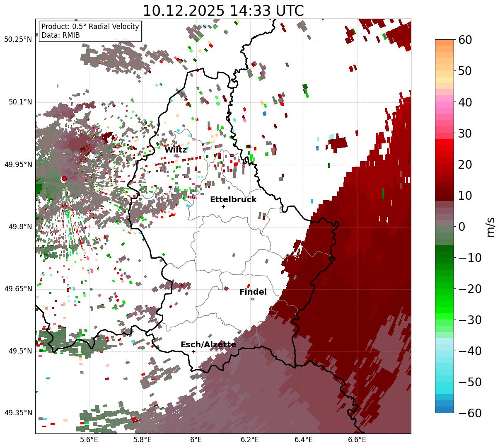Click the 6.4°E longitude tick label
Image resolution: width=500 pixels, height=448 pixels.
[x=304, y=440]
